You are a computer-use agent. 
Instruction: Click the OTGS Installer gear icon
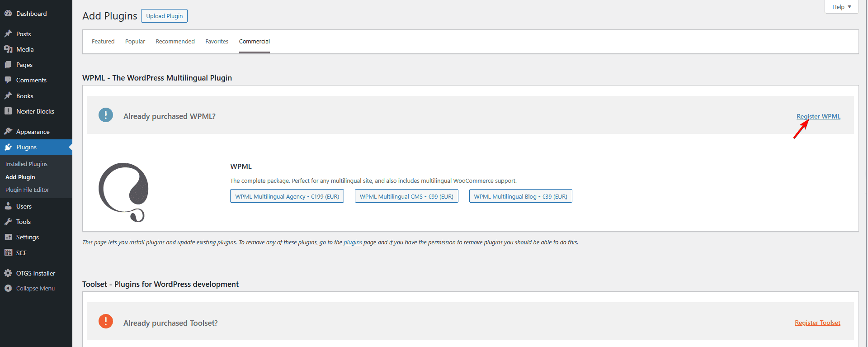[8, 273]
